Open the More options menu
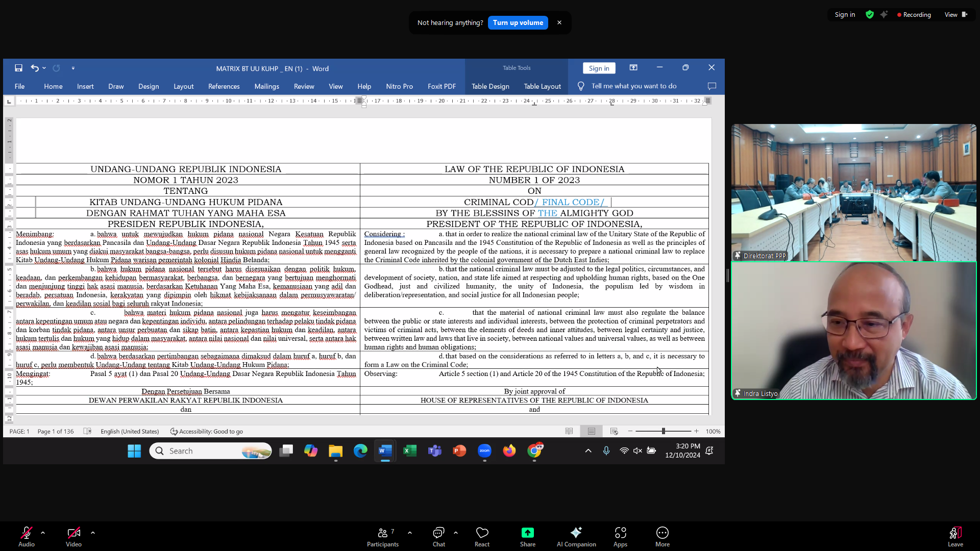The image size is (980, 551). (x=663, y=537)
